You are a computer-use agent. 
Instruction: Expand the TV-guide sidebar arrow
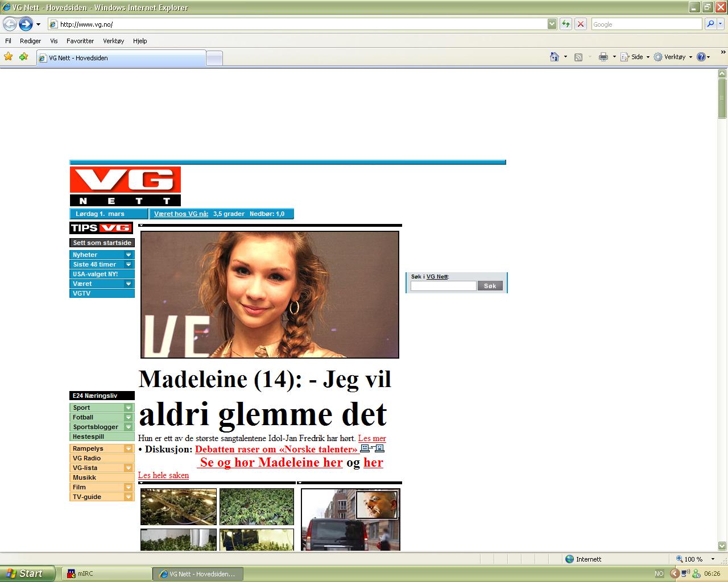(129, 497)
